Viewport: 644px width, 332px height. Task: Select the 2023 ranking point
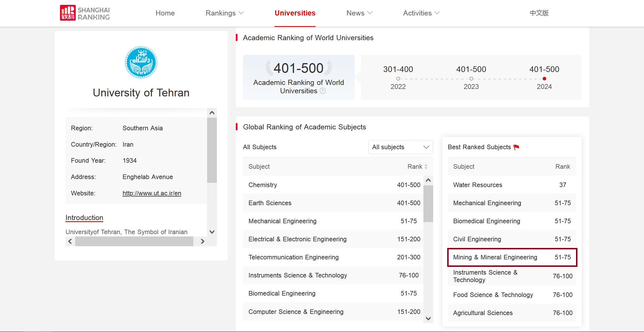(471, 79)
